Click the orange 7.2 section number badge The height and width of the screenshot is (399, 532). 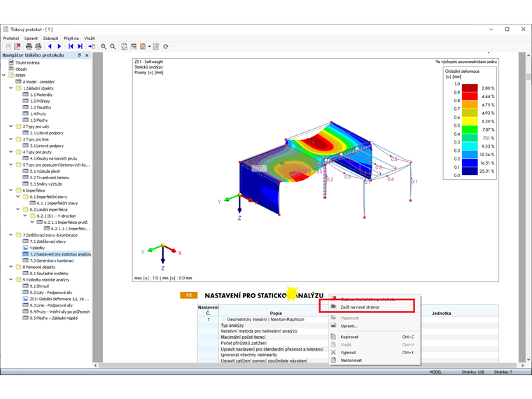188,295
